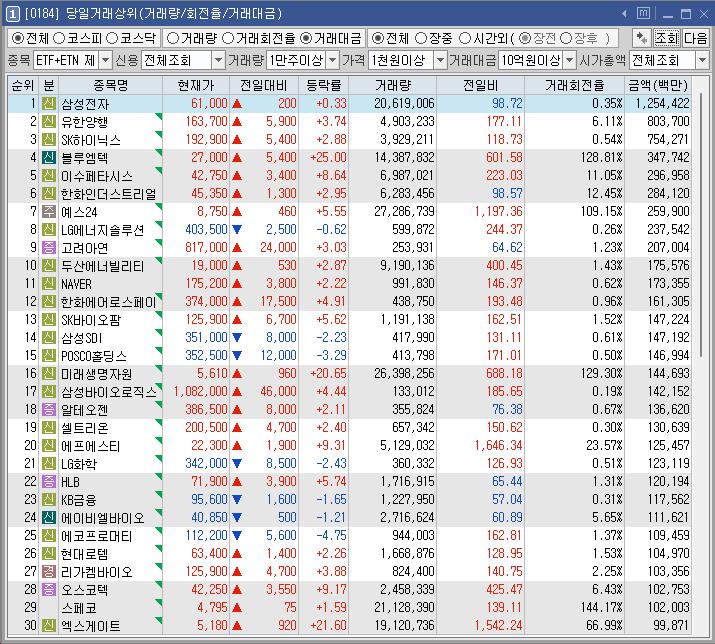Screen dimensions: 715x644
Task: Click the settings icon left of 조회 button
Action: (642, 38)
